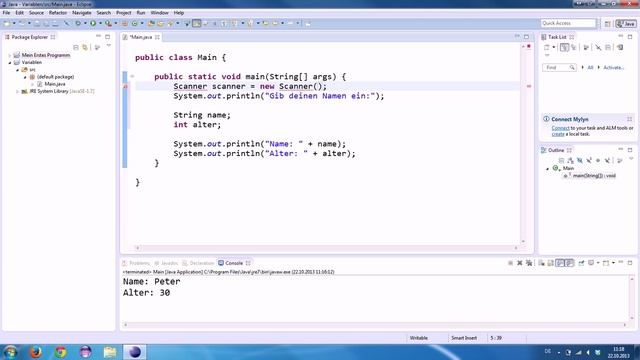Screen dimensions: 640x360
Task: Click the New Java Class icon
Action: click(x=134, y=23)
